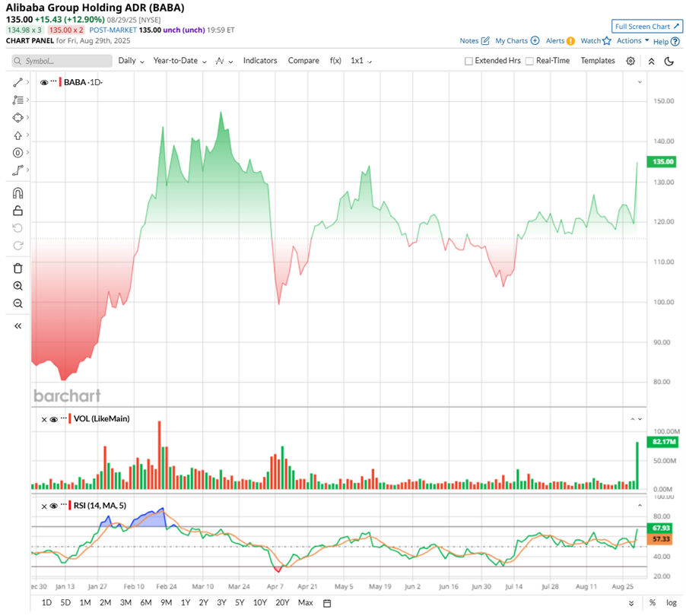686x616 pixels.
Task: Select the circled-number label tool
Action: click(x=17, y=153)
